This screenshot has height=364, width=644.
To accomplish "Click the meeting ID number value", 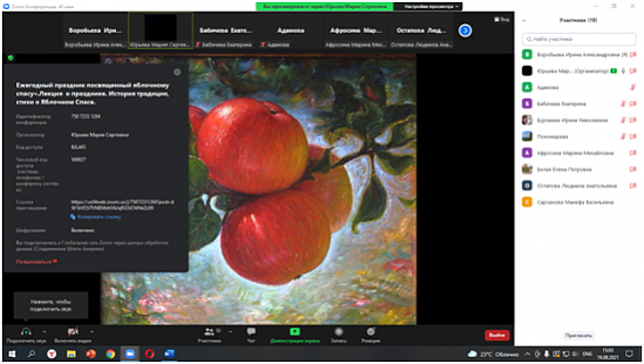I will pyautogui.click(x=86, y=116).
